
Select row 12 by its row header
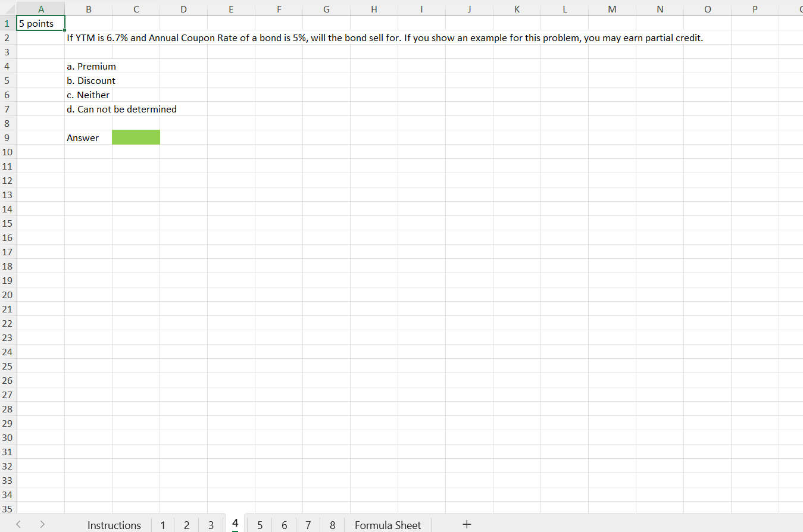tap(8, 180)
